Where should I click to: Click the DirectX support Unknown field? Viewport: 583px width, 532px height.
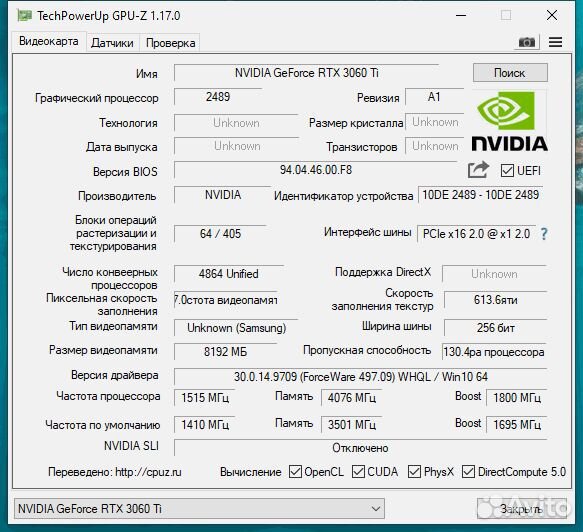495,274
